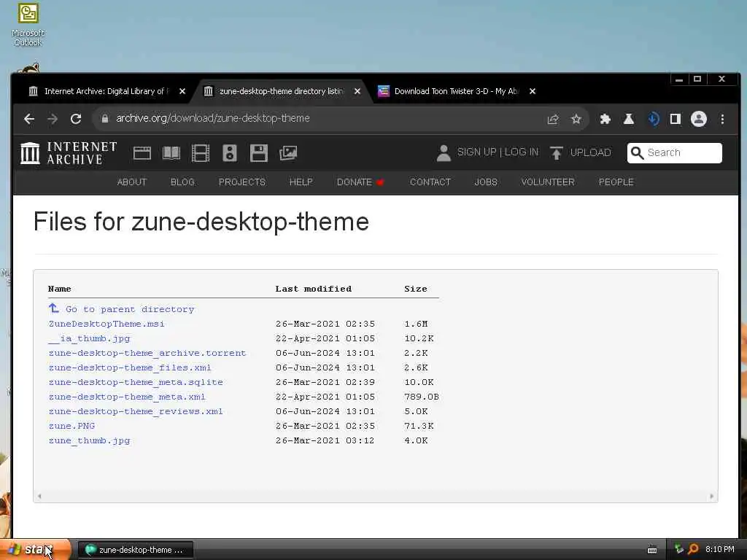Toggle the browser side panel icon
The image size is (747, 560).
point(676,119)
